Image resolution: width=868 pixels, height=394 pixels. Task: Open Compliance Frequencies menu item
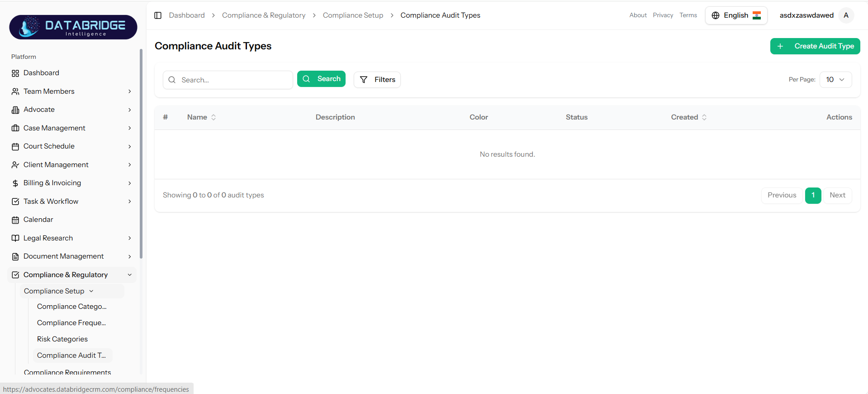point(71,323)
